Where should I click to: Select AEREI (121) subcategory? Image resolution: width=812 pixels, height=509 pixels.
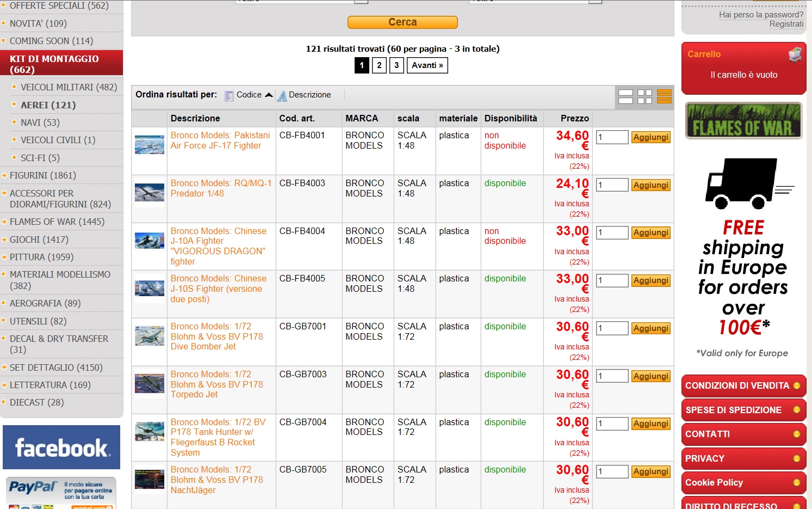coord(48,105)
